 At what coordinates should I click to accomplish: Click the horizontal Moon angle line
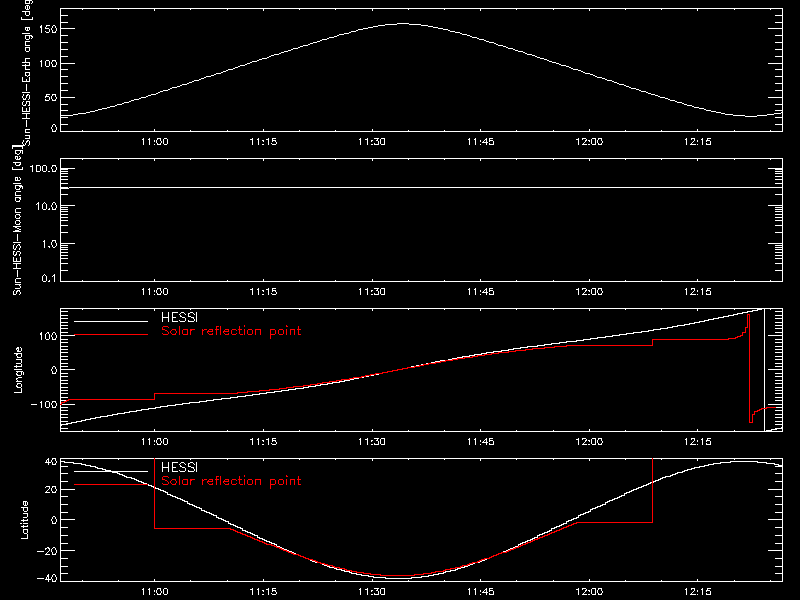[421, 188]
